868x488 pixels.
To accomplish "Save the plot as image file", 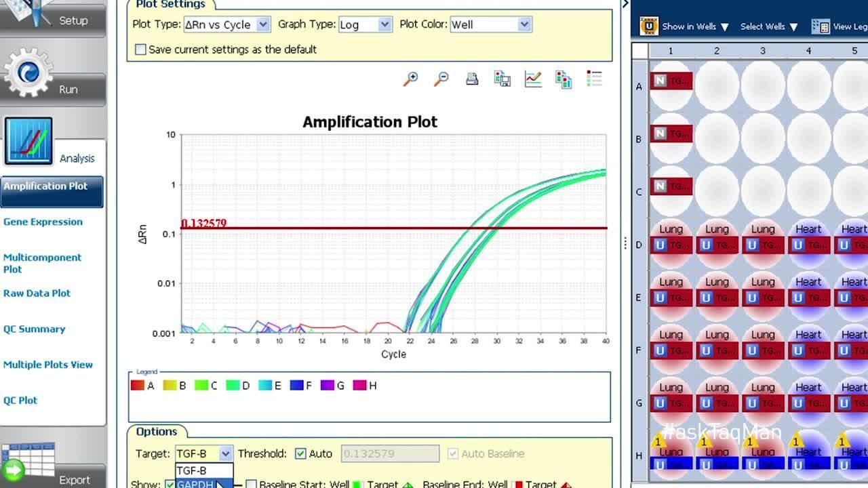I will pyautogui.click(x=502, y=79).
